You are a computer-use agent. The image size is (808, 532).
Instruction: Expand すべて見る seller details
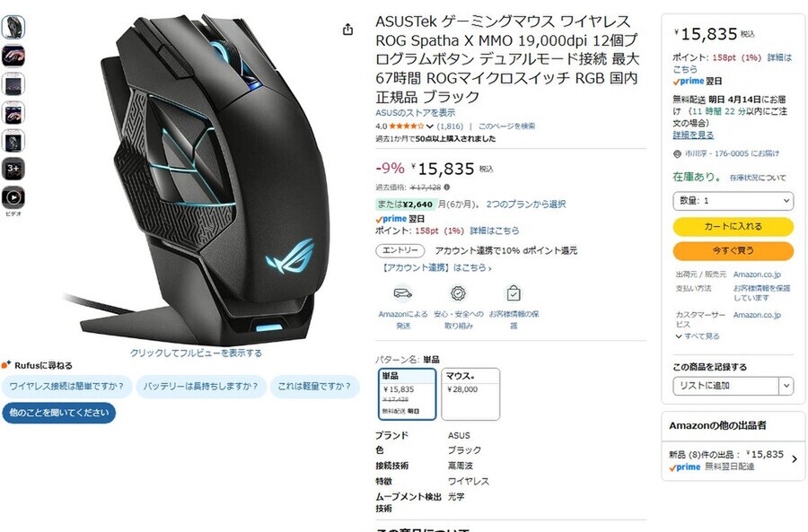tap(698, 336)
